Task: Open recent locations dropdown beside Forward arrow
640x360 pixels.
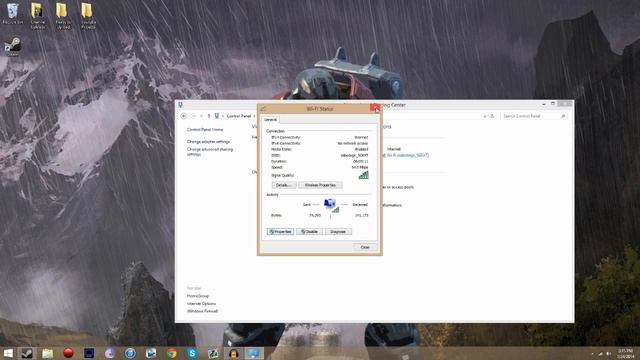Action: click(x=201, y=116)
